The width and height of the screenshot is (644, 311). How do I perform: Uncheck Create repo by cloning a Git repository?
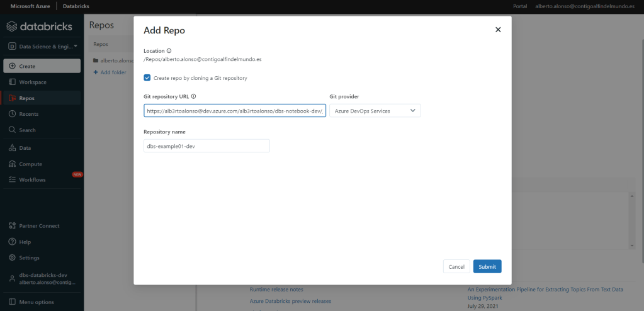pyautogui.click(x=147, y=78)
